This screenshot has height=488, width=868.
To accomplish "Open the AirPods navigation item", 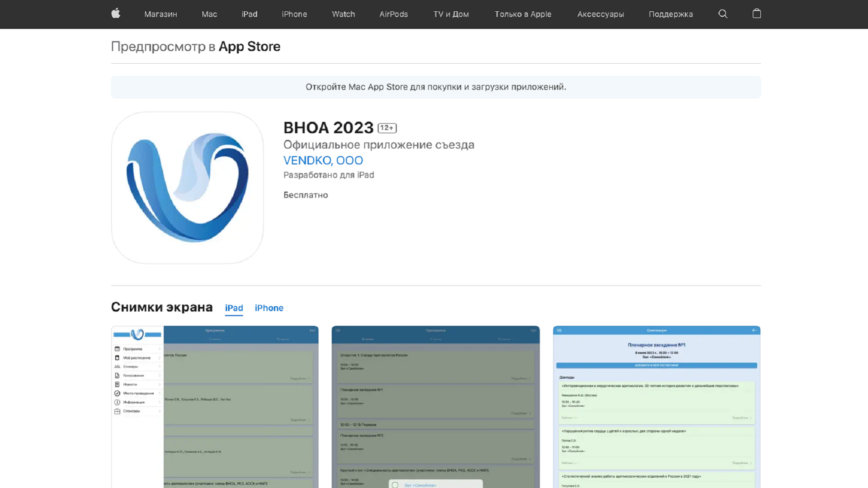I will point(393,14).
